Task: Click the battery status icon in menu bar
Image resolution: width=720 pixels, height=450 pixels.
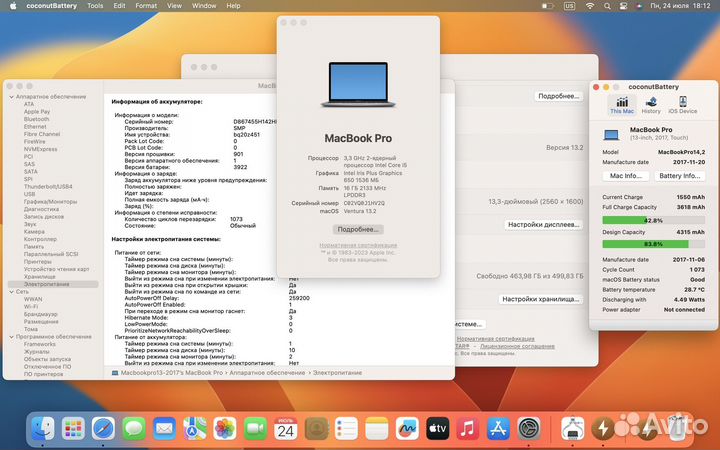Action: click(x=547, y=6)
